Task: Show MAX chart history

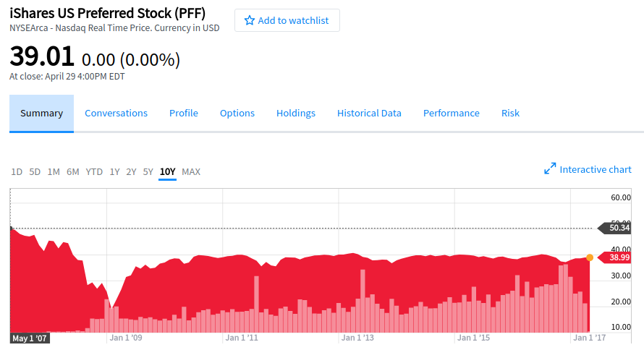Action: 191,172
